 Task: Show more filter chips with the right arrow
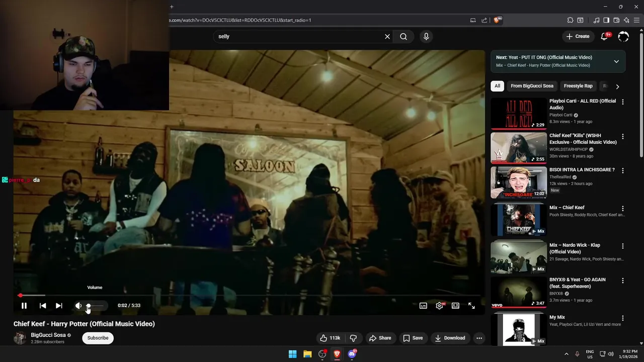[617, 86]
